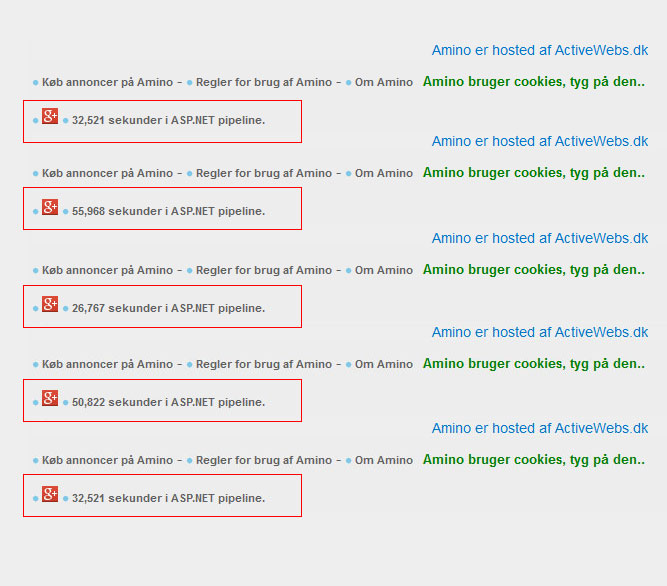Open 'Køb annoncer på Amino' above 50,822 box
667x586 pixels.
click(x=107, y=364)
